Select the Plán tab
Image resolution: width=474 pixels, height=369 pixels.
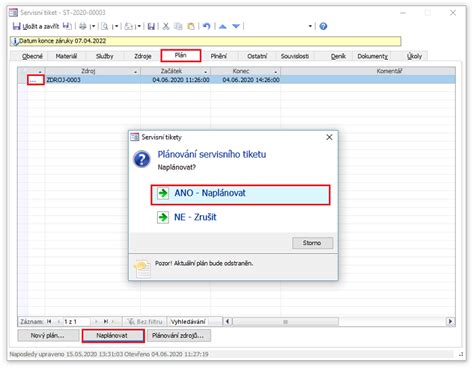pyautogui.click(x=181, y=55)
